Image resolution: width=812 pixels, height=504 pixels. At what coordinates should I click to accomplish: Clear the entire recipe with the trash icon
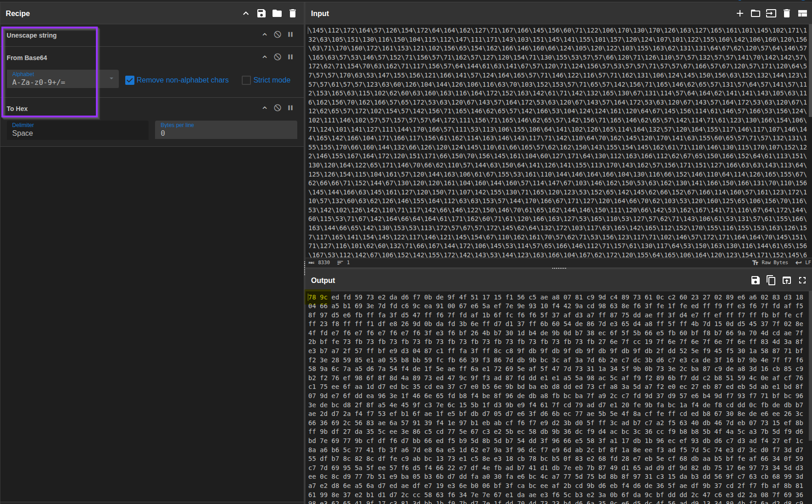point(293,13)
